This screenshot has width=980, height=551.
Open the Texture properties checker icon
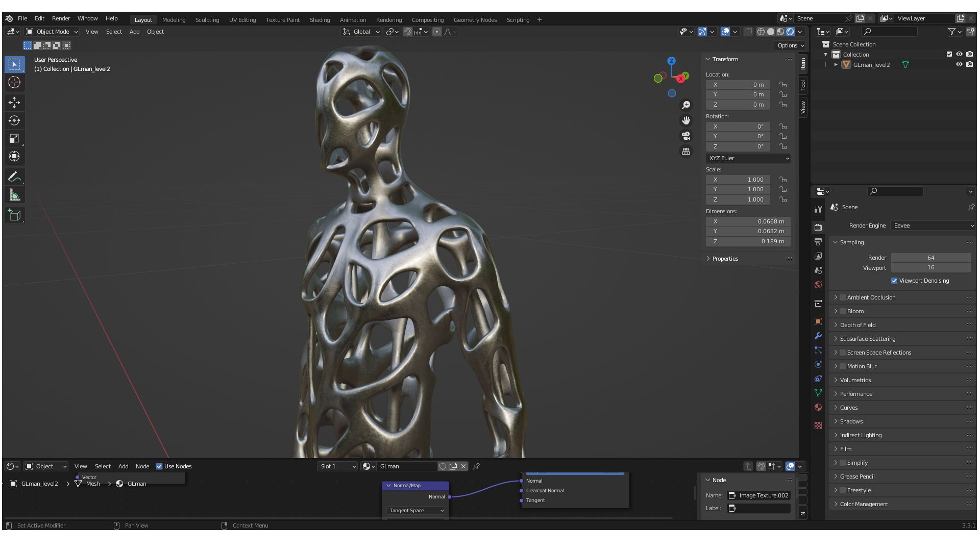point(818,425)
